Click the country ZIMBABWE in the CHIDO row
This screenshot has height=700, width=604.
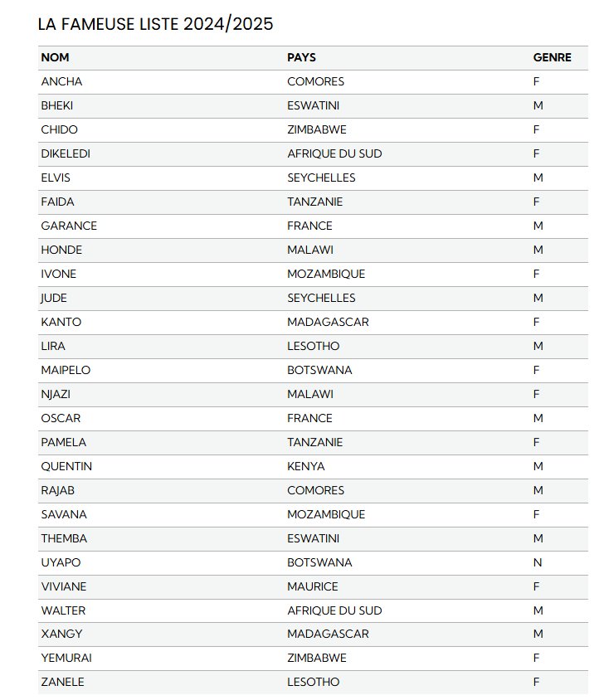pyautogui.click(x=317, y=129)
